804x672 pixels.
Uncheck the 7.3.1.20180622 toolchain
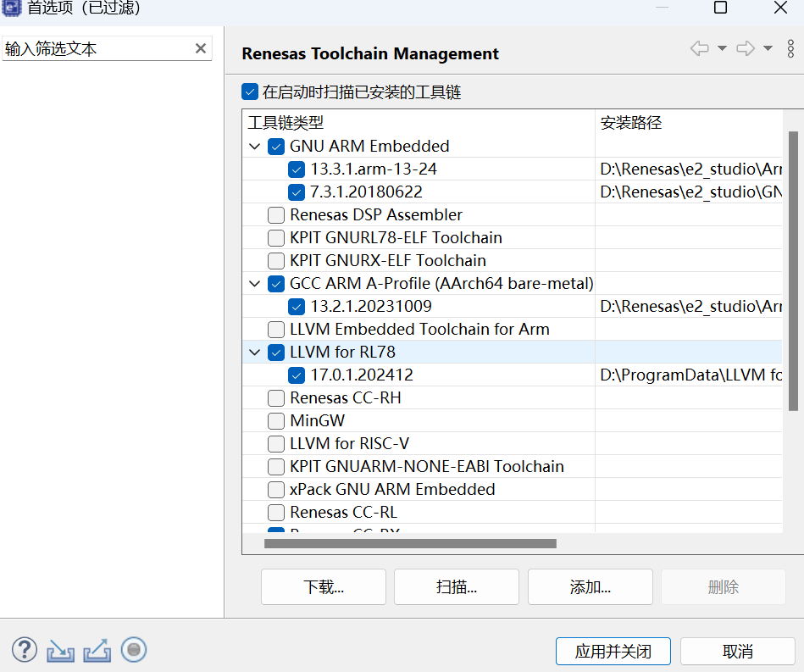click(x=297, y=192)
